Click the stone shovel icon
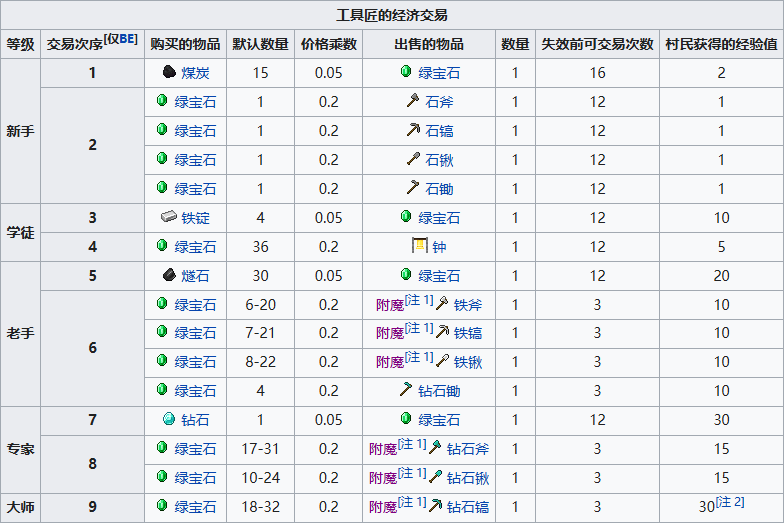Image resolution: width=784 pixels, height=523 pixels. click(x=413, y=160)
